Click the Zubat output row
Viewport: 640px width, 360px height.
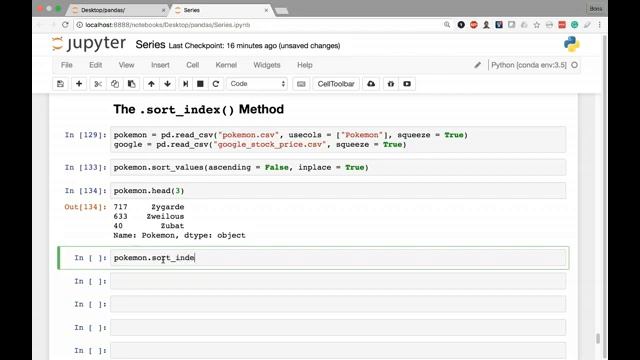point(149,226)
